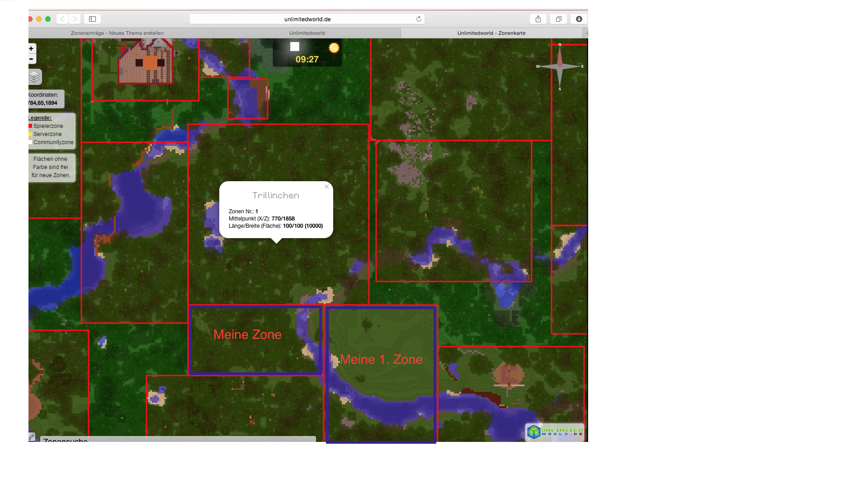Click the white square in clock widget
The image size is (868, 488).
pos(295,47)
